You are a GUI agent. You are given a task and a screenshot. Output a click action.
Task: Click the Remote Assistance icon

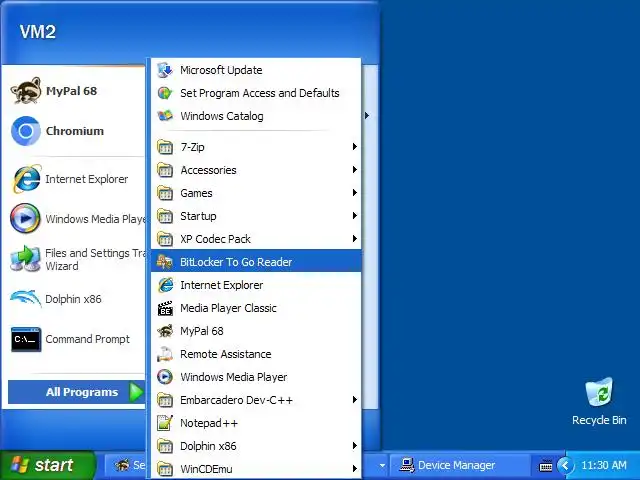tap(165, 354)
